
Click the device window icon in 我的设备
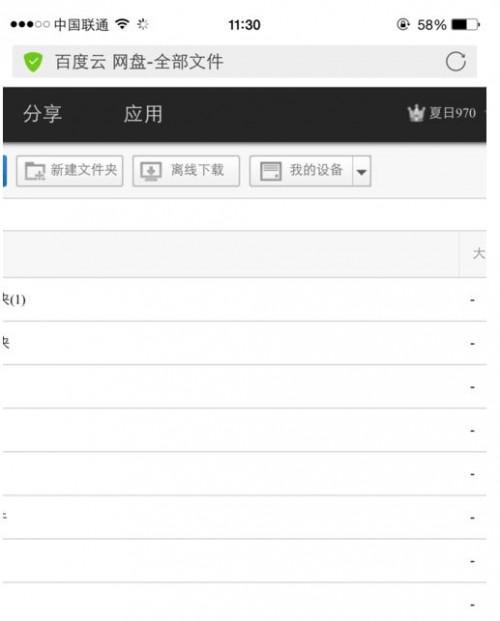tap(271, 171)
